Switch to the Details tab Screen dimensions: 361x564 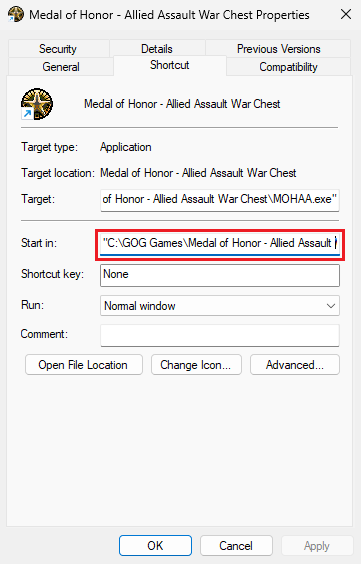click(x=157, y=49)
